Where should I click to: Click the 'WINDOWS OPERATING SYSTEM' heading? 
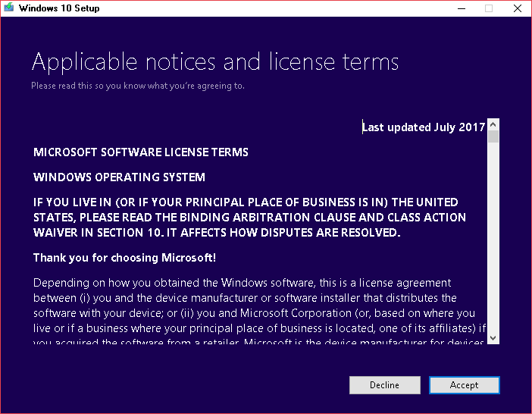(x=119, y=177)
